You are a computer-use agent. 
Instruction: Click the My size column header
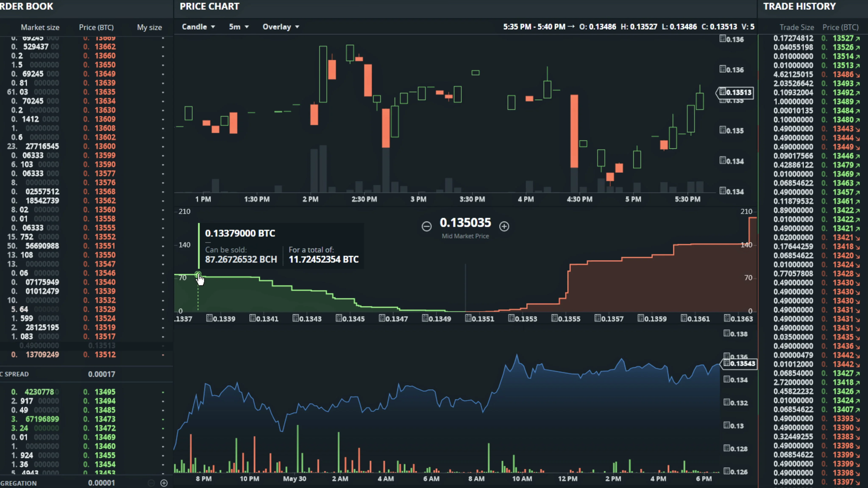(x=149, y=27)
